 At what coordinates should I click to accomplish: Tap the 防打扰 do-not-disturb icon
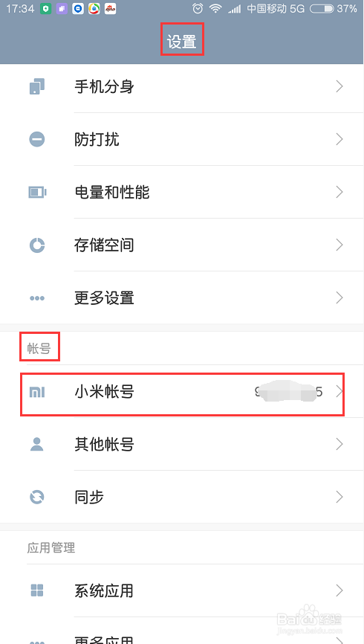pos(37,140)
